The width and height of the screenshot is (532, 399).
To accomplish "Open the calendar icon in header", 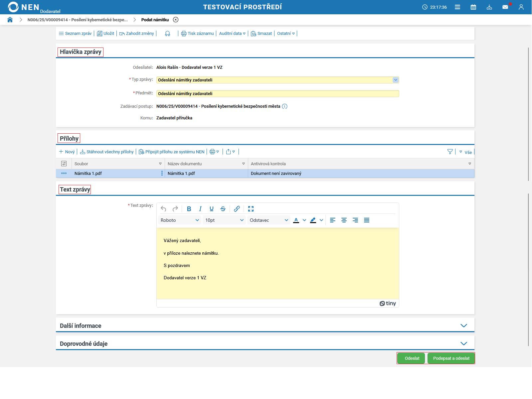I will tap(473, 7).
